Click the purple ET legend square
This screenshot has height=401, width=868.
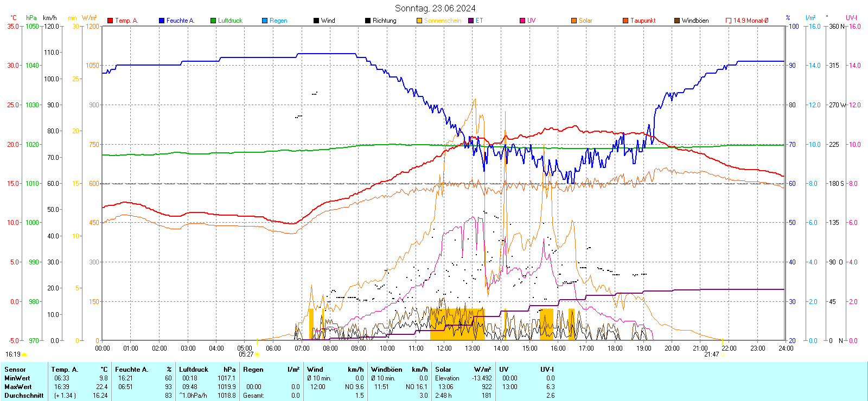point(471,21)
